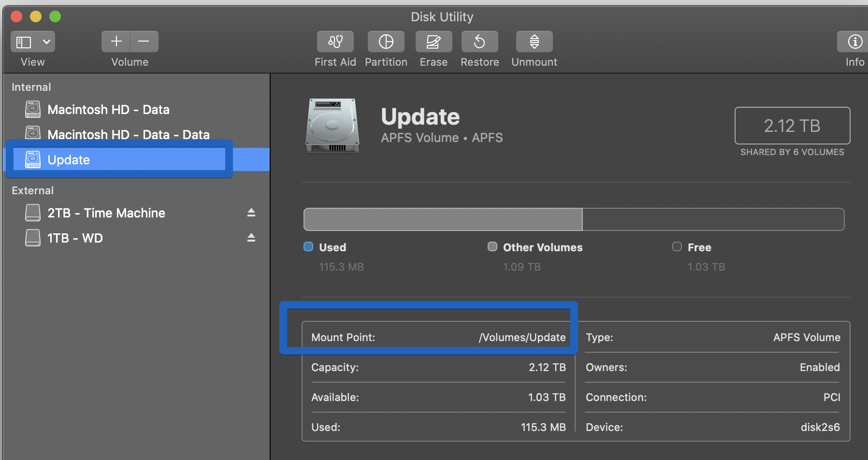
Task: Remove volume using the minus button
Action: (x=144, y=42)
